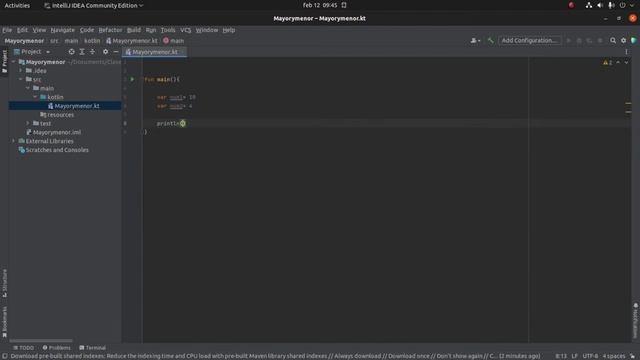This screenshot has width=640, height=360.
Task: Click the Select Opened File locate icon
Action: 71,52
